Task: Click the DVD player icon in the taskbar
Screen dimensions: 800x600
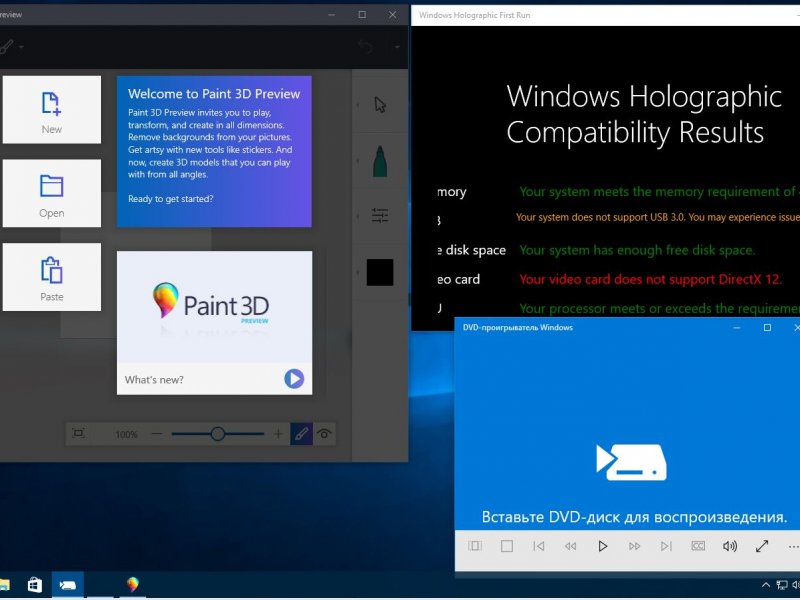Action: [67, 585]
